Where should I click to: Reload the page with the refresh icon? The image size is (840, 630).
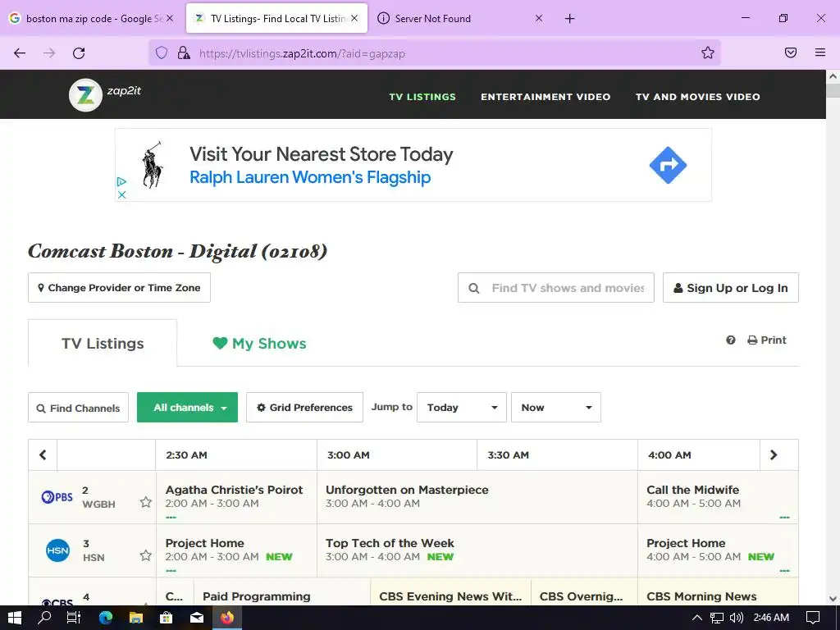pos(79,53)
